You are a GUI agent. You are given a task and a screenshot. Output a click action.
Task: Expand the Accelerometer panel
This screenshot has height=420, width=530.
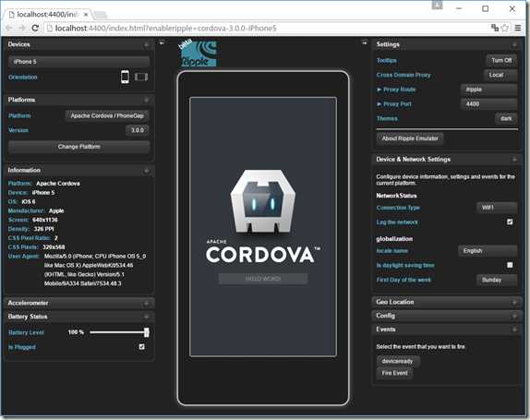pyautogui.click(x=147, y=304)
